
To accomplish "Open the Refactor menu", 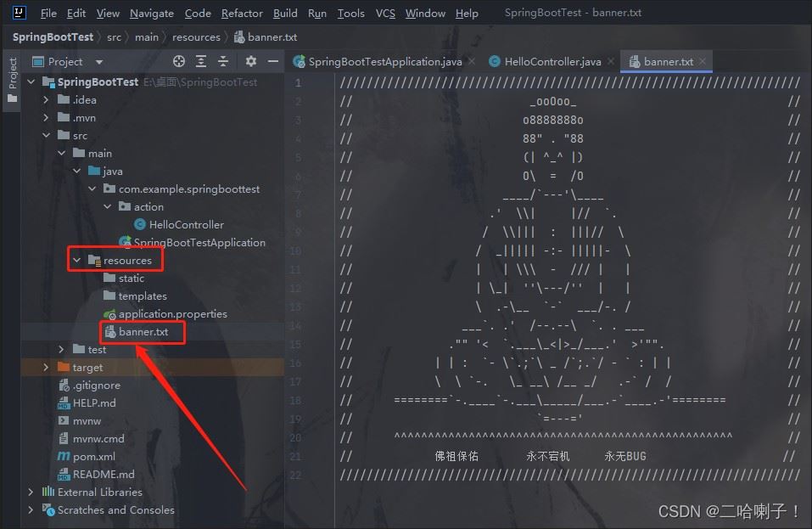I will pos(242,13).
